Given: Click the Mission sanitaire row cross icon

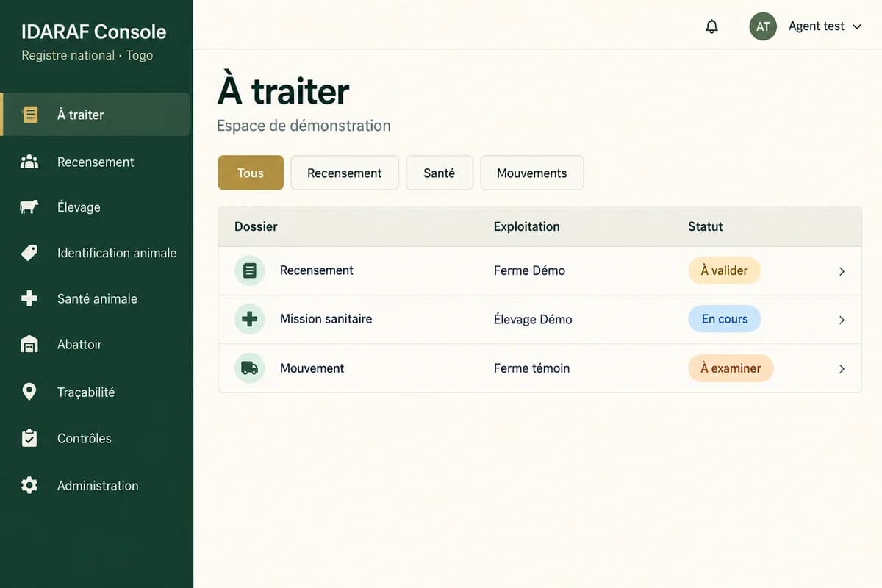Looking at the screenshot, I should click(250, 319).
